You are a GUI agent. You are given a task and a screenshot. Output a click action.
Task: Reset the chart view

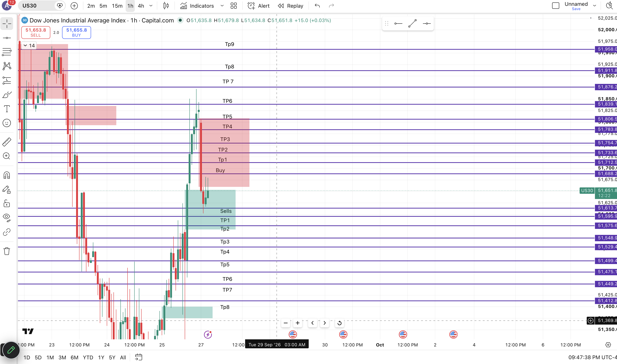(339, 323)
